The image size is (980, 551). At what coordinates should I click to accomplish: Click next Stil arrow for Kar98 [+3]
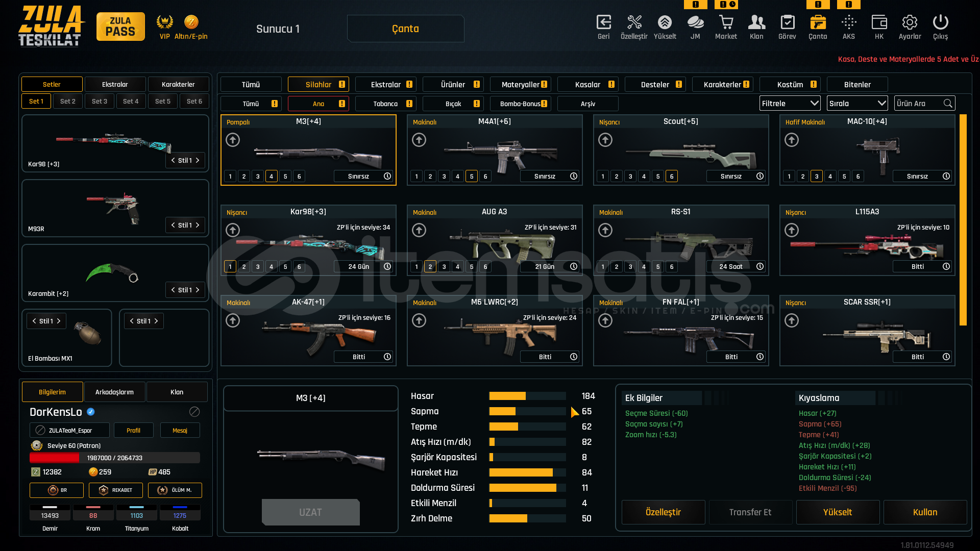point(198,161)
